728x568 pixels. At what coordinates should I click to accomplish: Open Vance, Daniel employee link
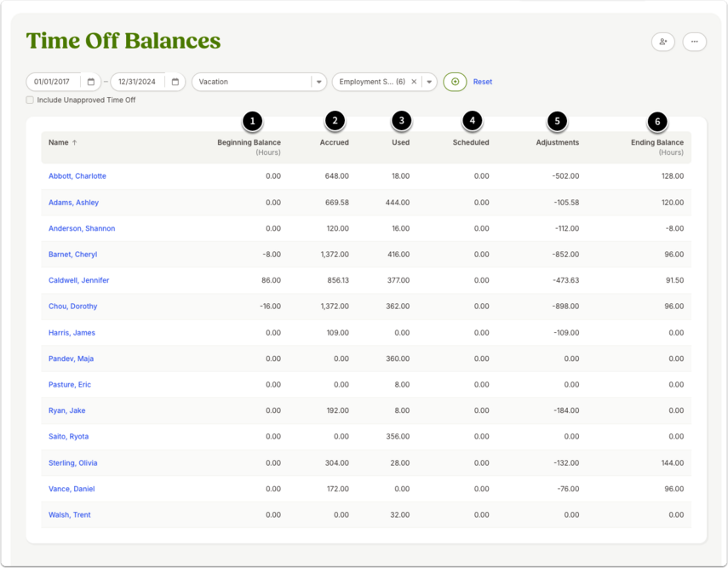point(72,489)
